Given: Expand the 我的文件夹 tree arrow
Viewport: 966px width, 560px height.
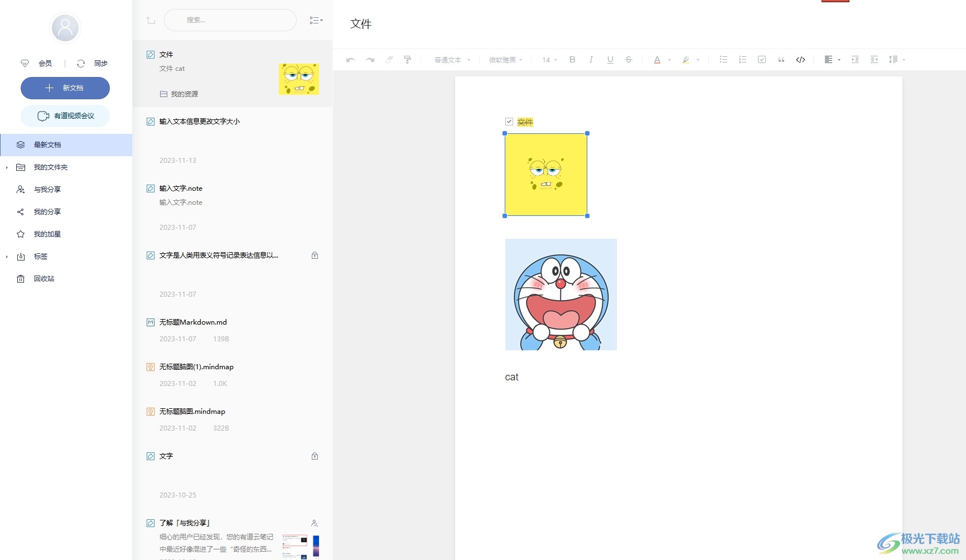Looking at the screenshot, I should [7, 167].
